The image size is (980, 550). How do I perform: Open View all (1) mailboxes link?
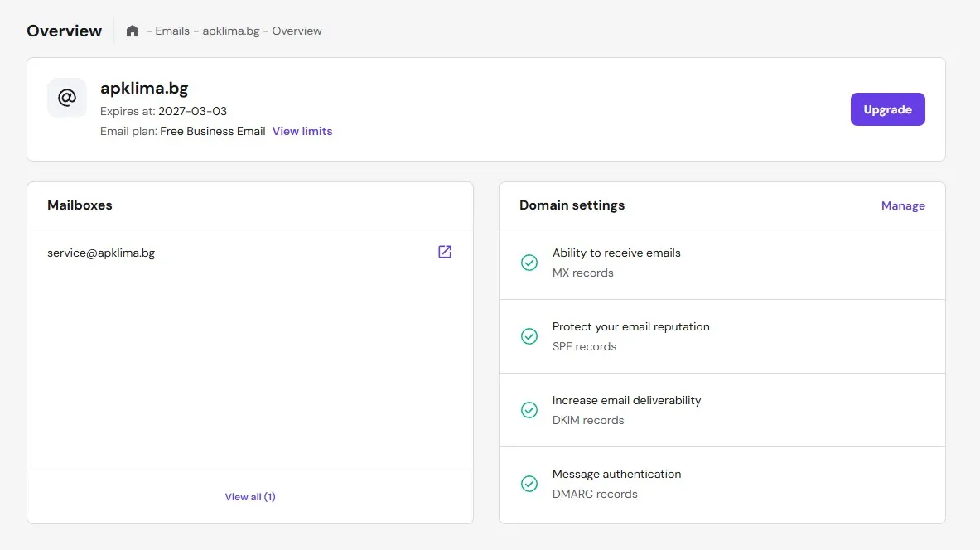pyautogui.click(x=250, y=497)
